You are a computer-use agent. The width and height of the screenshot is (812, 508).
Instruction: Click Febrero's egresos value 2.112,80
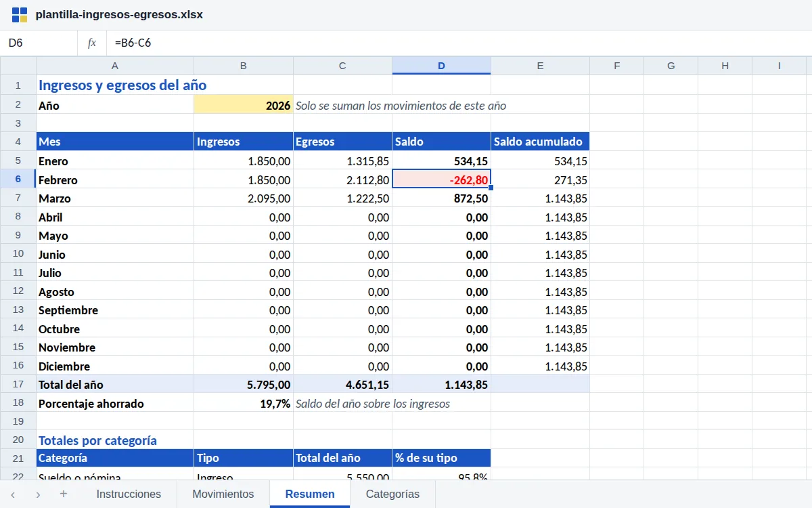tap(342, 179)
